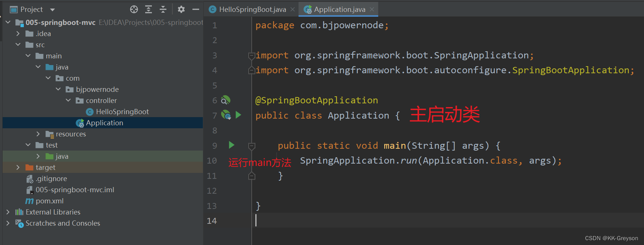This screenshot has height=245, width=644.
Task: Select the resources folder row
Action: (103, 134)
